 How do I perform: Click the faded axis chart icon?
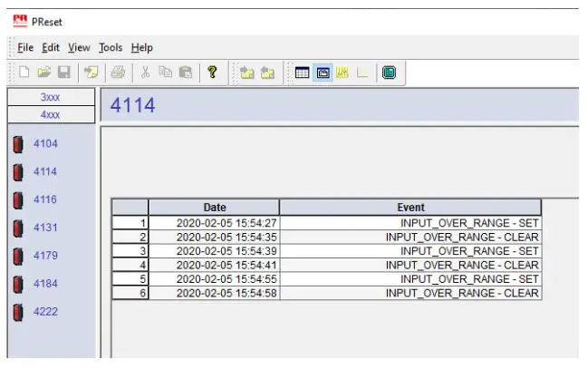(x=362, y=73)
